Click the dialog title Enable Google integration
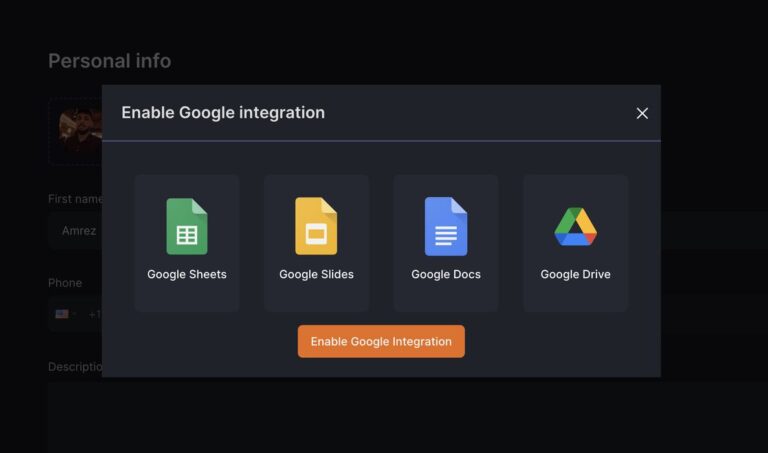Screen dimensions: 768x453 click(223, 113)
